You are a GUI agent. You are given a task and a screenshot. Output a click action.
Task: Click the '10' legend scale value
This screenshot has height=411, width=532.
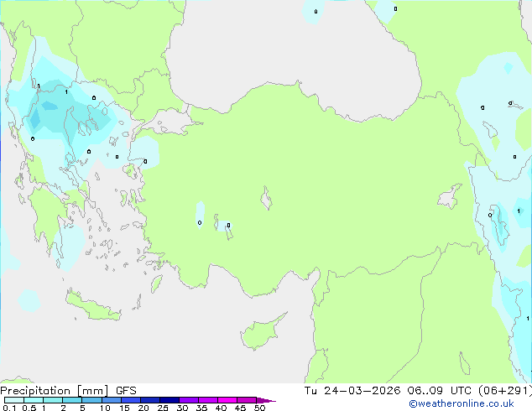105,408
